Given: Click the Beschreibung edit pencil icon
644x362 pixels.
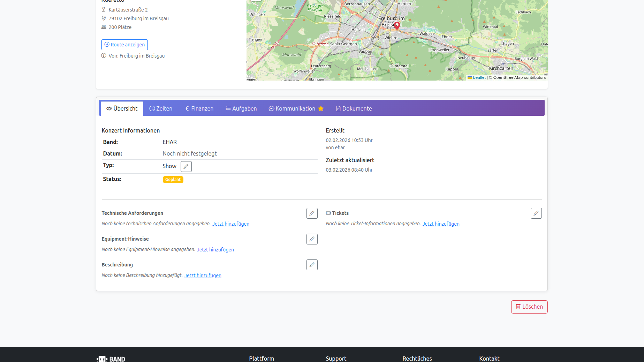Looking at the screenshot, I should pos(312,265).
